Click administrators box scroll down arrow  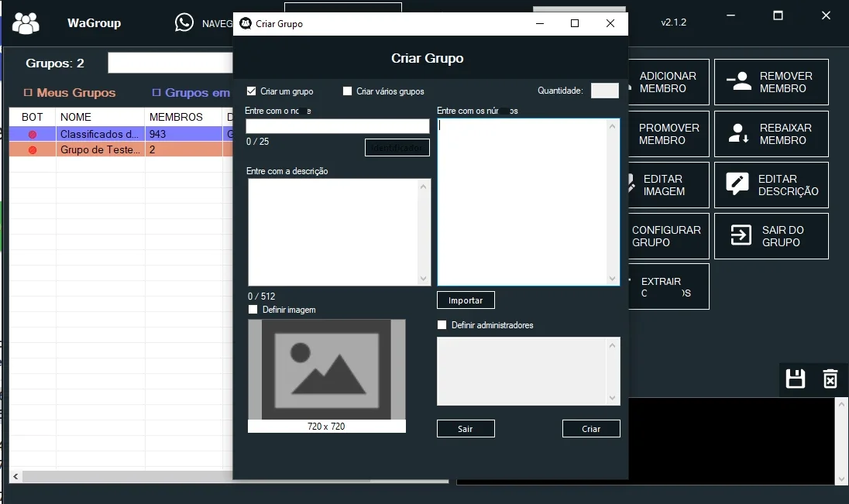613,398
